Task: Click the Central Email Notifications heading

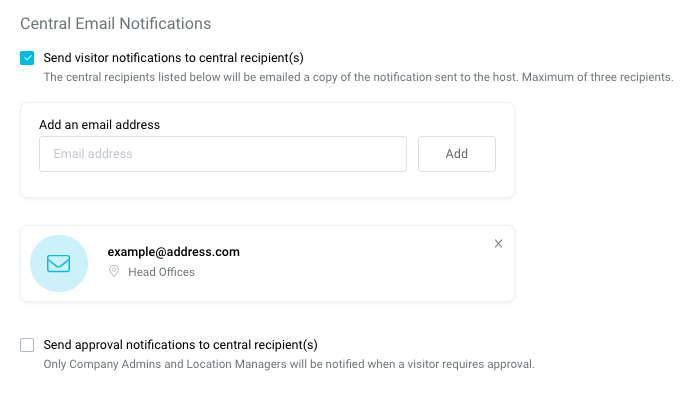Action: tap(116, 24)
